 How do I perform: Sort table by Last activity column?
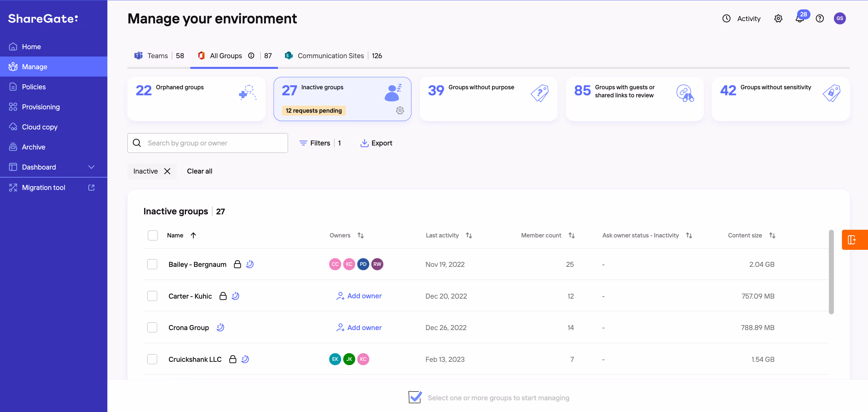click(469, 235)
